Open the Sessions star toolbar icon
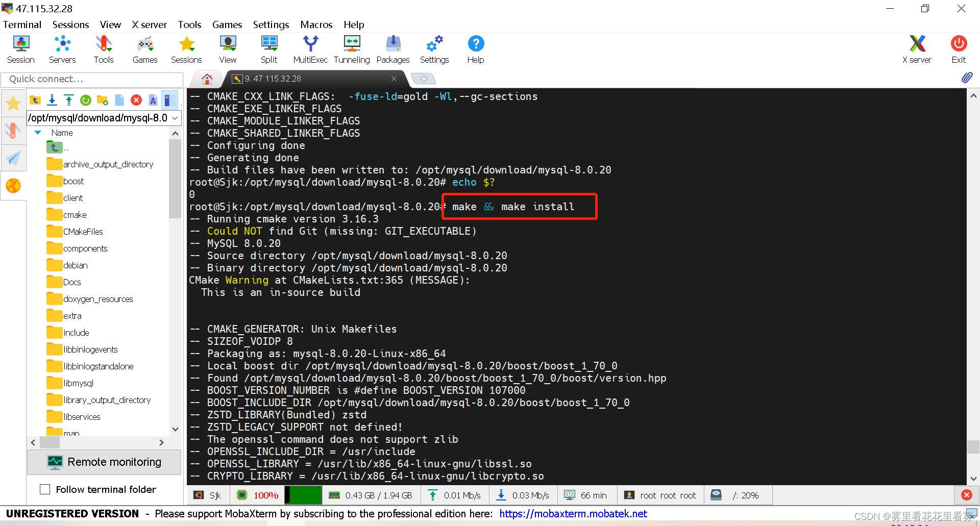The image size is (980, 526). click(186, 49)
